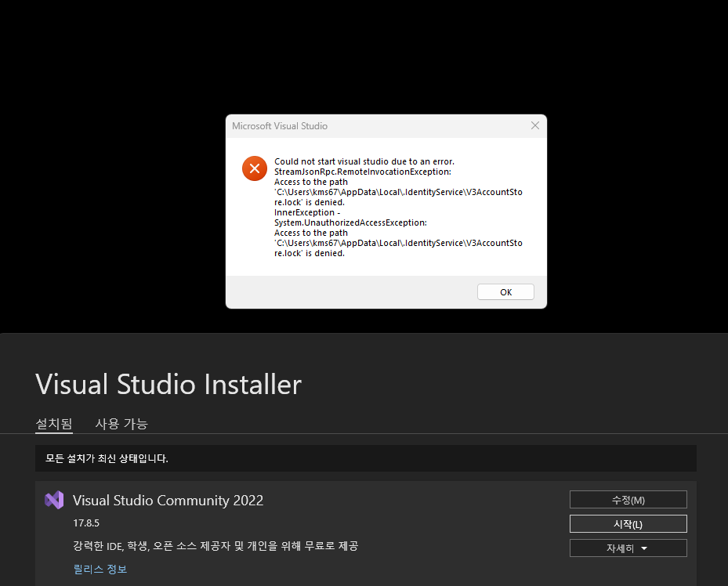Screen dimensions: 728x586
Task: Click the System.UnauthorizedAccessException line
Action: (350, 222)
